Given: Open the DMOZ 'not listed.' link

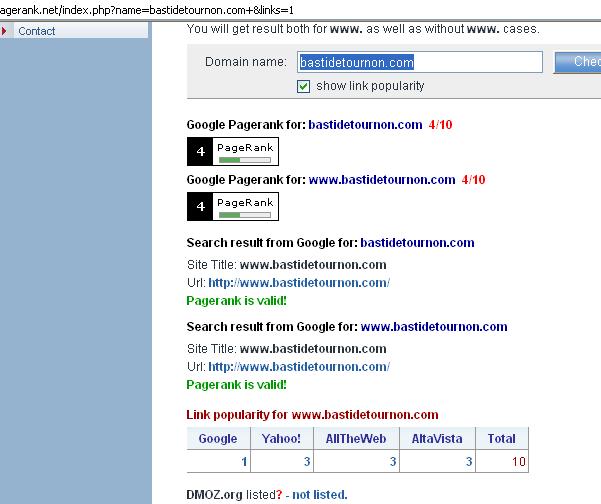Looking at the screenshot, I should click(x=320, y=495).
